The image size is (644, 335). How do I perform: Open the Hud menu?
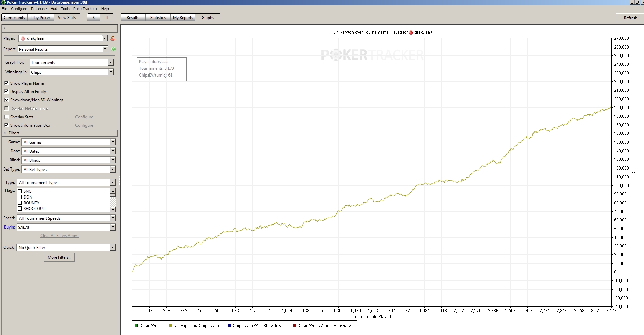click(54, 9)
